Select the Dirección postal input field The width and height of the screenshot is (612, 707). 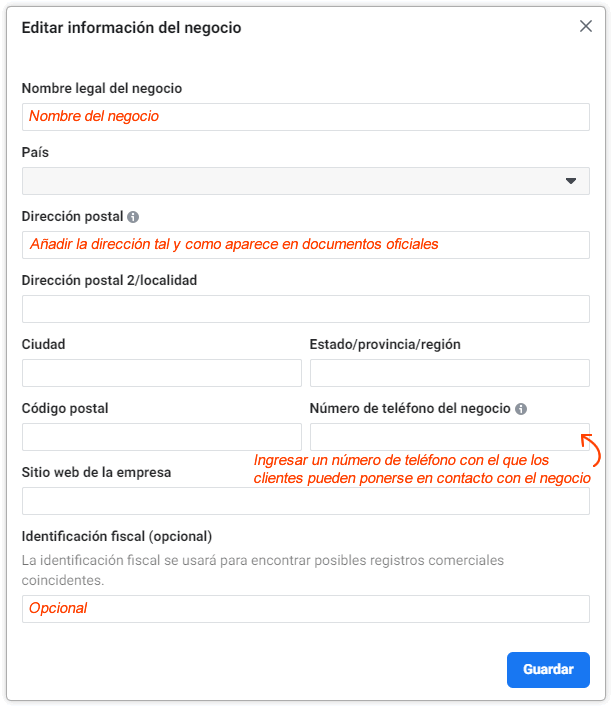306,245
